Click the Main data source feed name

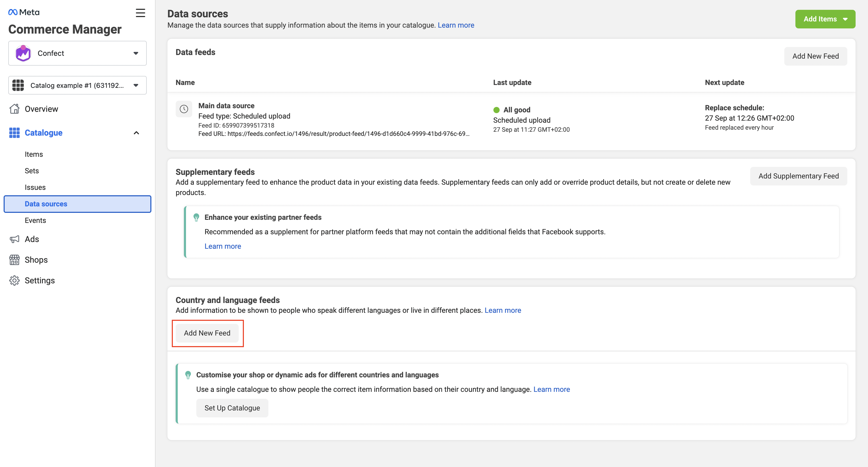[x=227, y=106]
